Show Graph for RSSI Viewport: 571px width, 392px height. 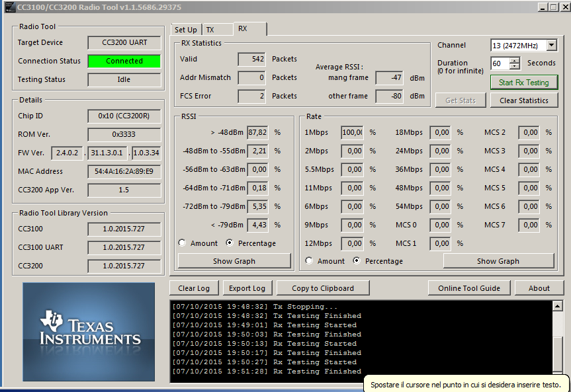[234, 261]
